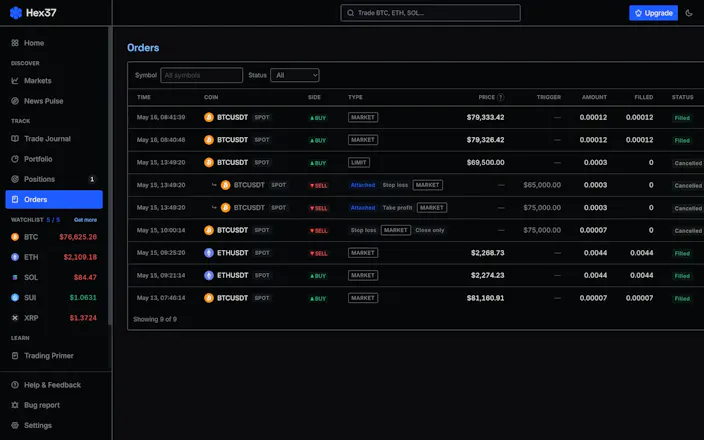Click the Markets chart icon
The height and width of the screenshot is (440, 704).
point(15,81)
